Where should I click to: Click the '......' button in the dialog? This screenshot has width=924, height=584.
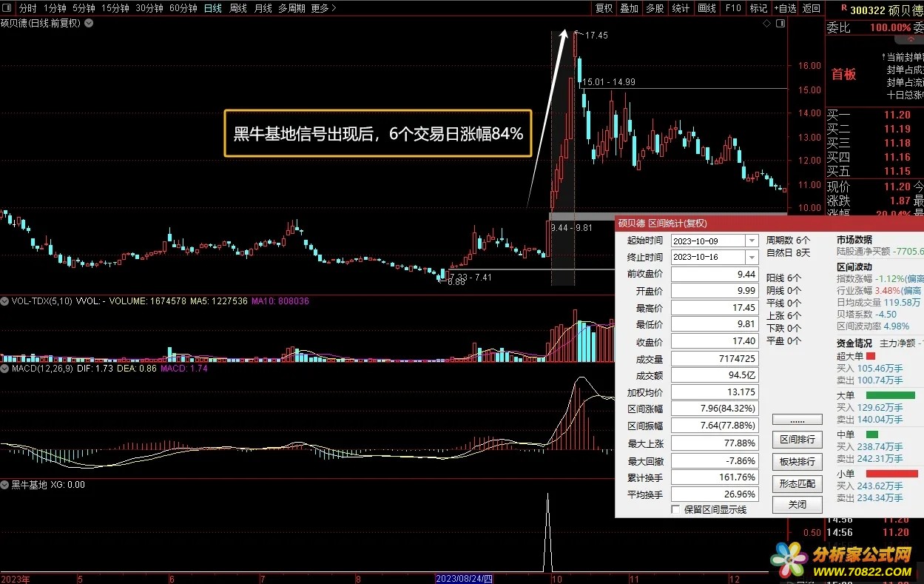pos(797,420)
